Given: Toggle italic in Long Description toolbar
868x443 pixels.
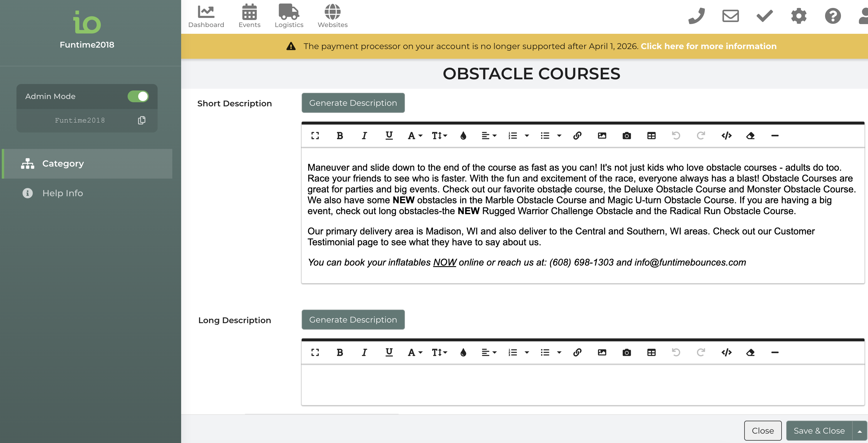Looking at the screenshot, I should coord(364,353).
